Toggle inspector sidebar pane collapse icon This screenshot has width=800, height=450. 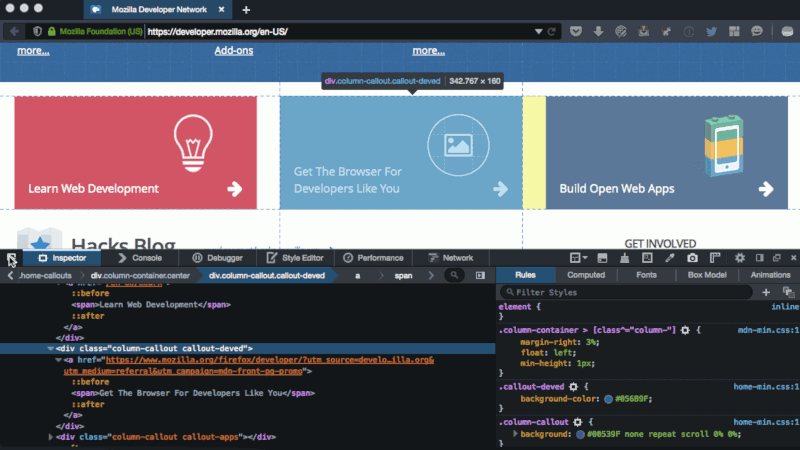(x=480, y=276)
